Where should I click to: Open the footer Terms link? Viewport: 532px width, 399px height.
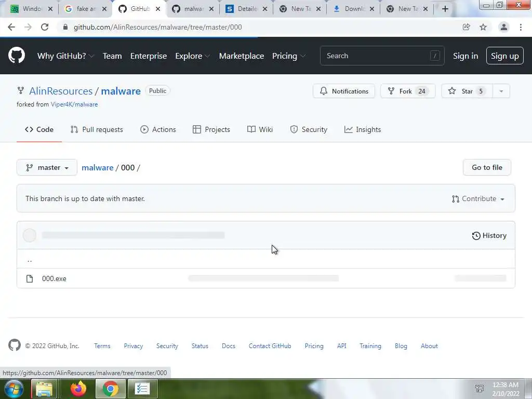click(x=102, y=345)
